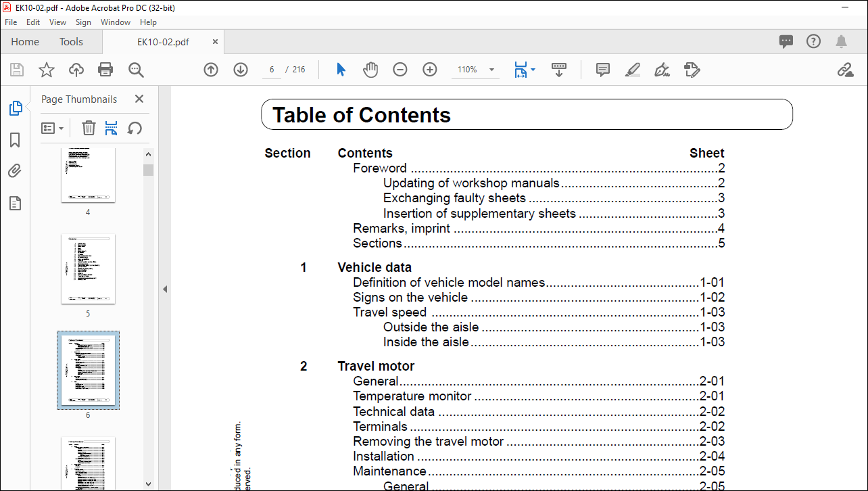
Task: Rotate the page with the rotate icon
Action: coord(135,128)
